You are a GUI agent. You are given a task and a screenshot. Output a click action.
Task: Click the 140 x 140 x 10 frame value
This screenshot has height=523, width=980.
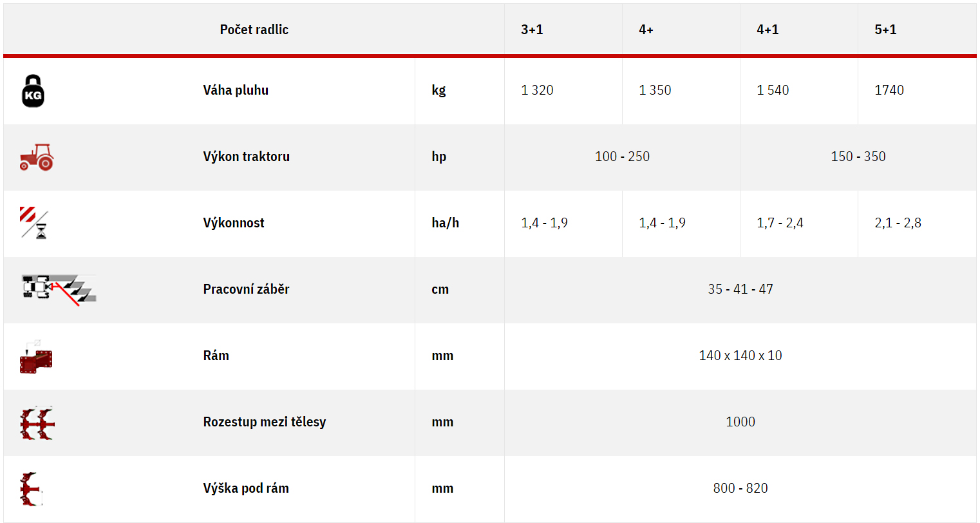coord(740,356)
